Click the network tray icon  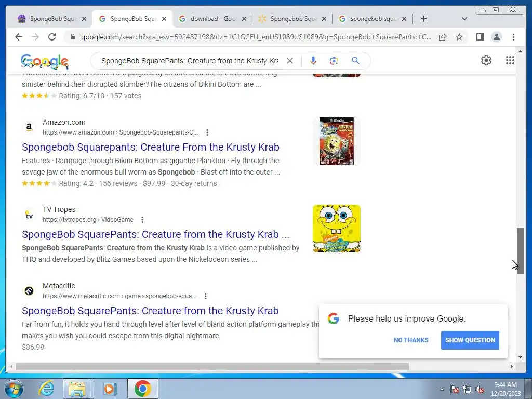tap(467, 389)
